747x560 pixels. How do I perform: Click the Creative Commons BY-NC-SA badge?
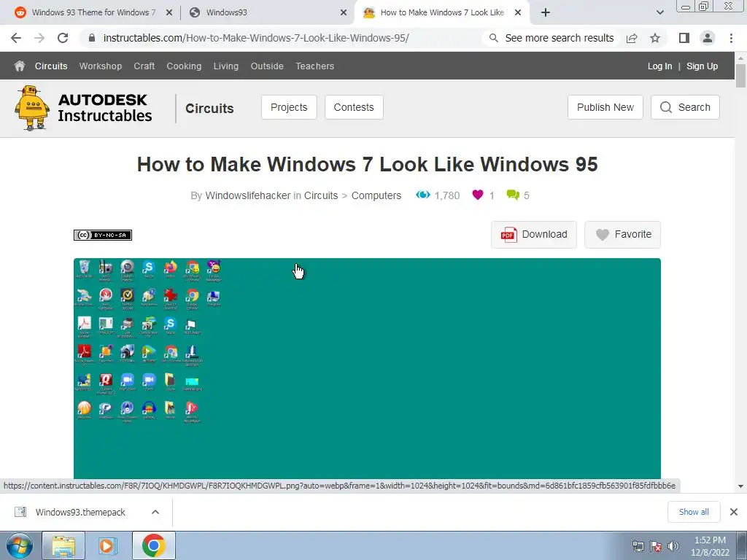[x=103, y=235]
